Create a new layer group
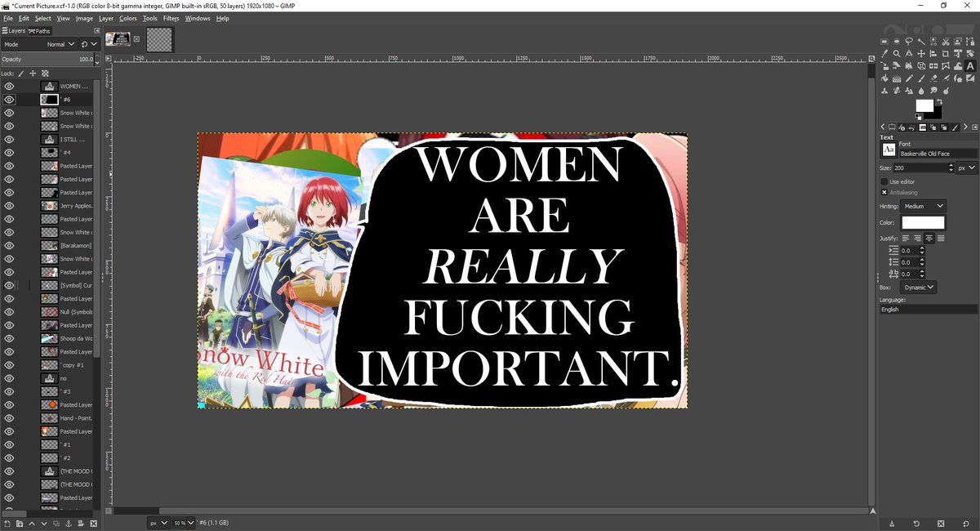Image resolution: width=980 pixels, height=531 pixels. 20,524
